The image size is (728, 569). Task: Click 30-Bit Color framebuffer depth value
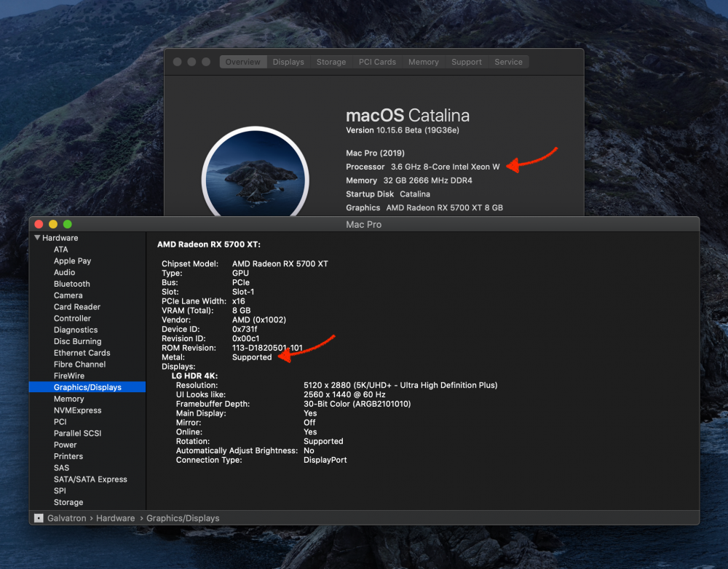[357, 404]
